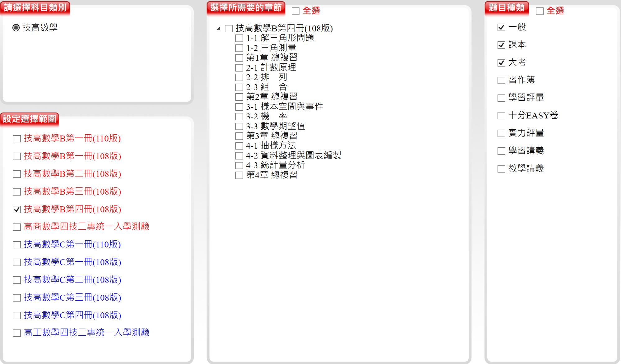Uncheck the 課本 question type
621x364 pixels.
[501, 45]
